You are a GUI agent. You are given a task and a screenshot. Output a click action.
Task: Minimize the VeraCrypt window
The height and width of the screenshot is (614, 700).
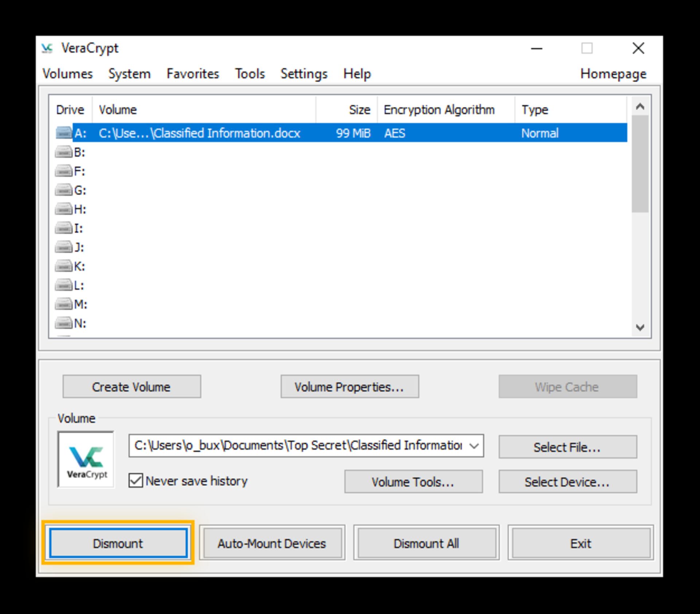pyautogui.click(x=537, y=48)
